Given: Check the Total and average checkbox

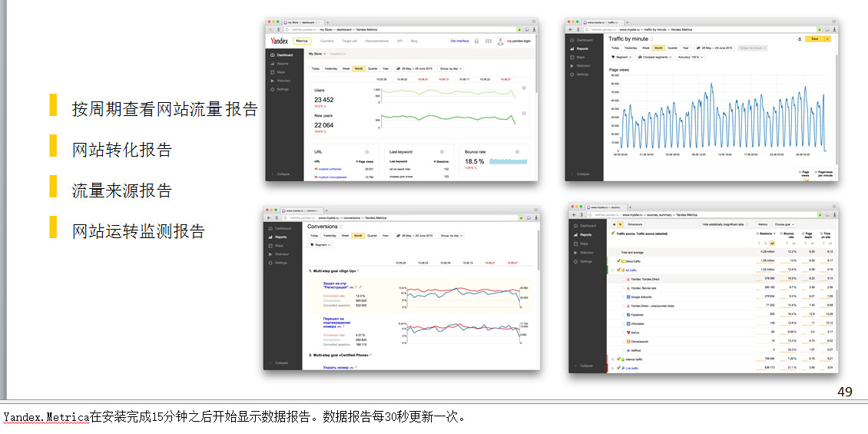Looking at the screenshot, I should pyautogui.click(x=618, y=253).
